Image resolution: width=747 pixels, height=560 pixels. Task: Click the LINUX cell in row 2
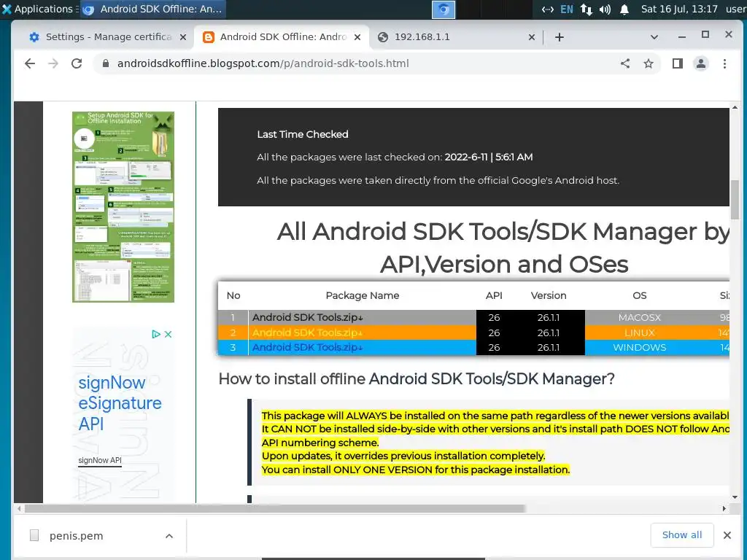pos(639,332)
